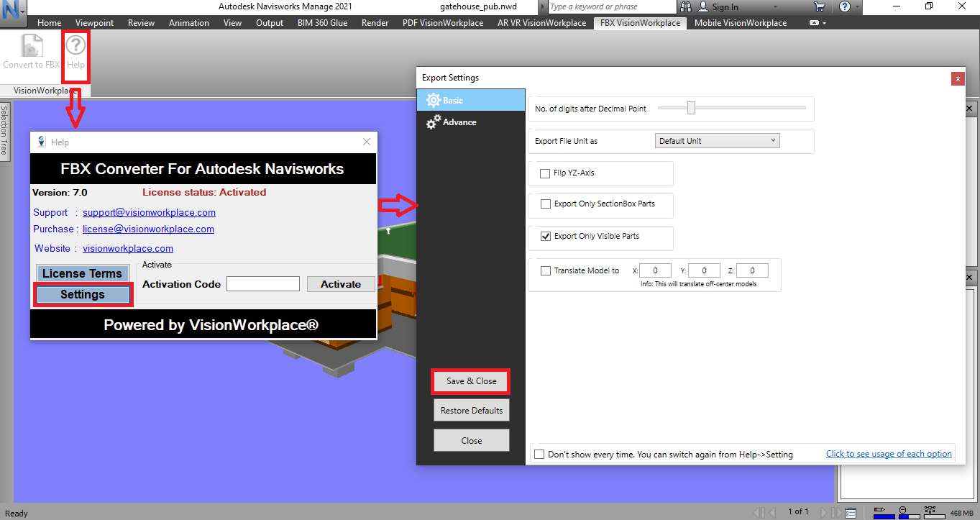
Task: Click the disk progress indicator in status bar
Action: [908, 513]
